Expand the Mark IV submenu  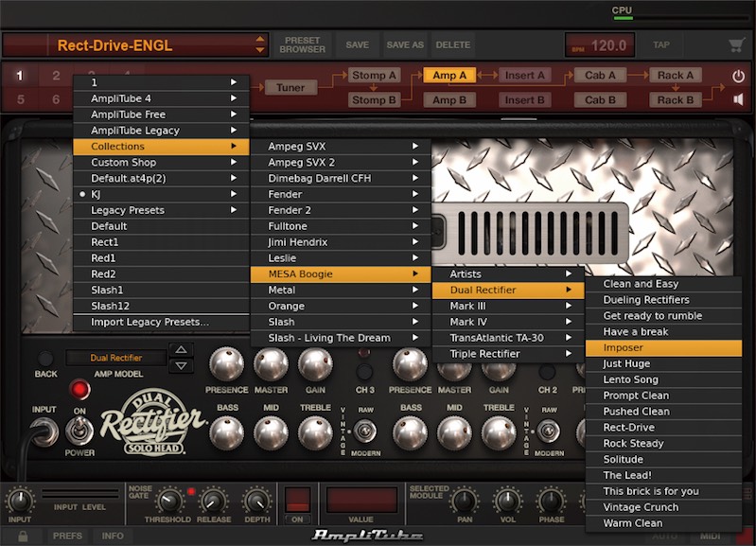click(508, 322)
